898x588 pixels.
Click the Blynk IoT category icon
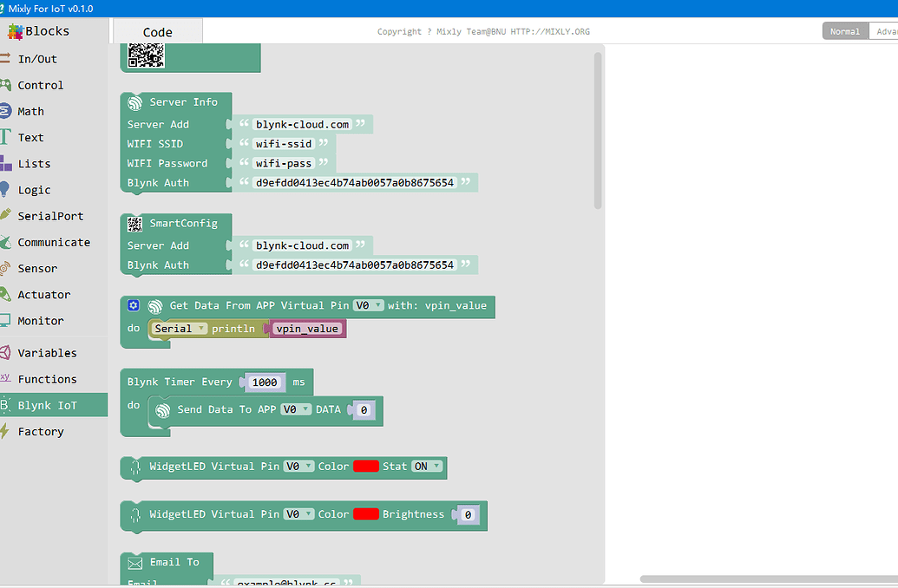[5, 405]
